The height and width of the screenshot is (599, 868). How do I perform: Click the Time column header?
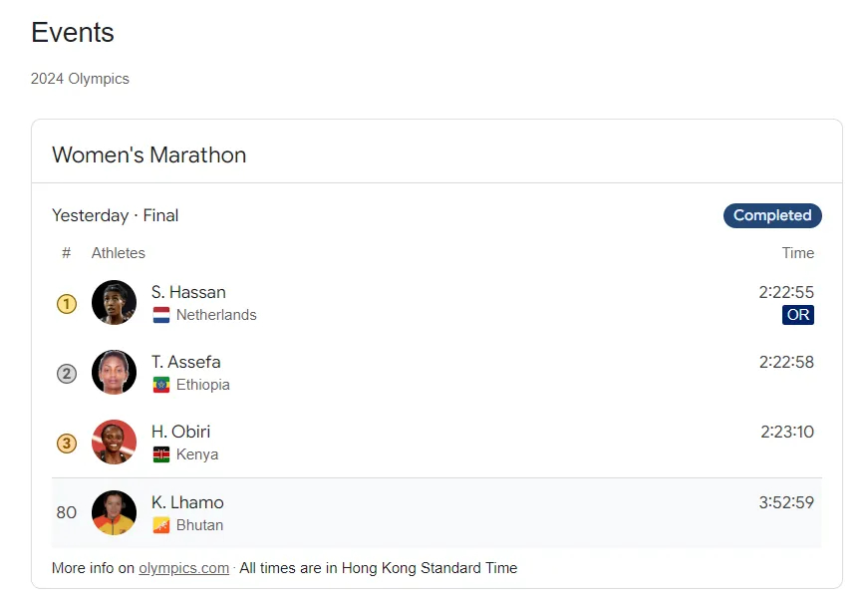[797, 253]
